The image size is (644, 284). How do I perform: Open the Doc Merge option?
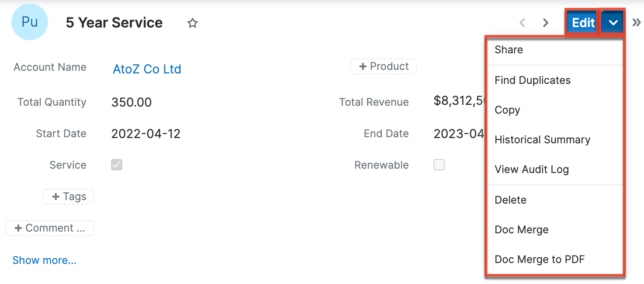pos(522,229)
